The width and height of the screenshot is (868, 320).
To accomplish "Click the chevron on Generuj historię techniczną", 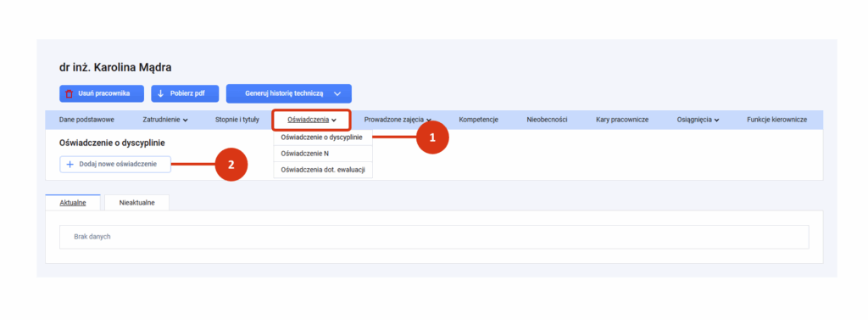I will 337,93.
